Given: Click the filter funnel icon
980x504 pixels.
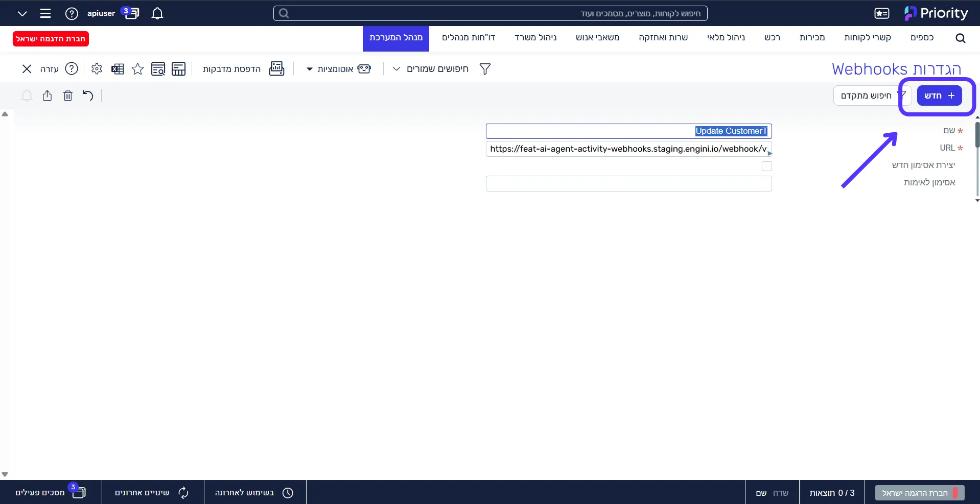Looking at the screenshot, I should [x=485, y=69].
